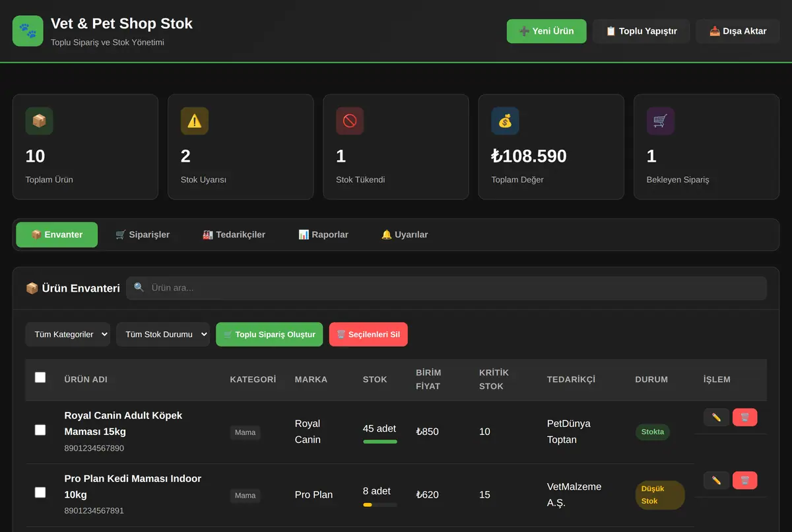
Task: Toggle the select-all checkbox in table header
Action: (40, 378)
